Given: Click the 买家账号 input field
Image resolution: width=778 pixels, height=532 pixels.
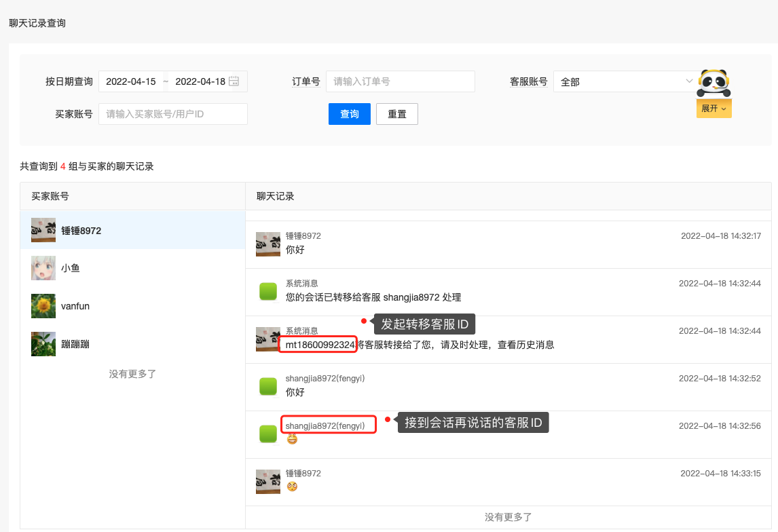Looking at the screenshot, I should (x=172, y=114).
